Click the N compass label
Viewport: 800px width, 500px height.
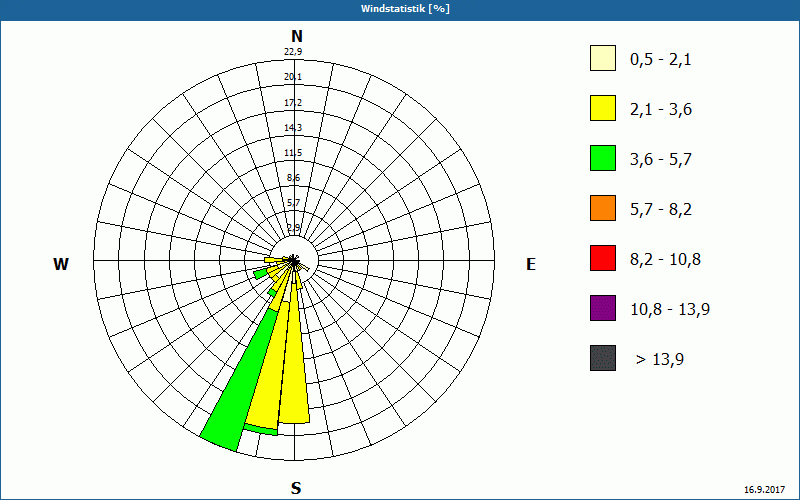coord(296,36)
